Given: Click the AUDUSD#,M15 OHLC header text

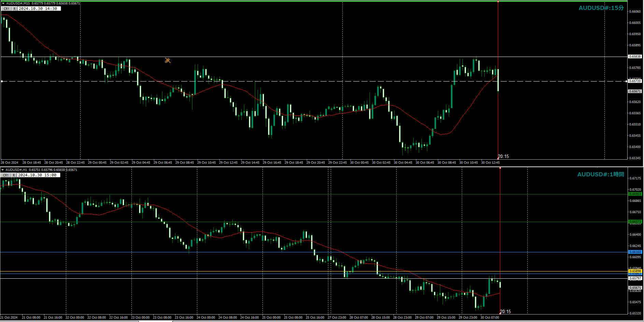Looking at the screenshot, I should [x=43, y=3].
